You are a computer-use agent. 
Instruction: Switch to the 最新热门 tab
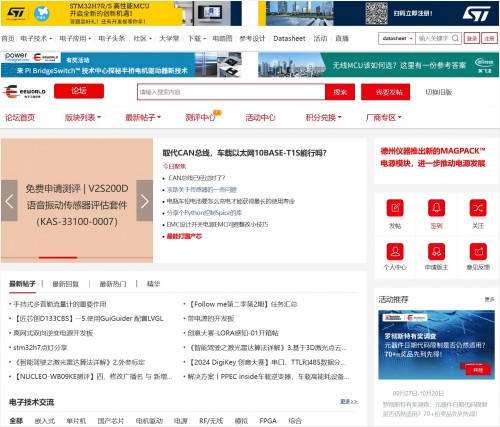[113, 284]
